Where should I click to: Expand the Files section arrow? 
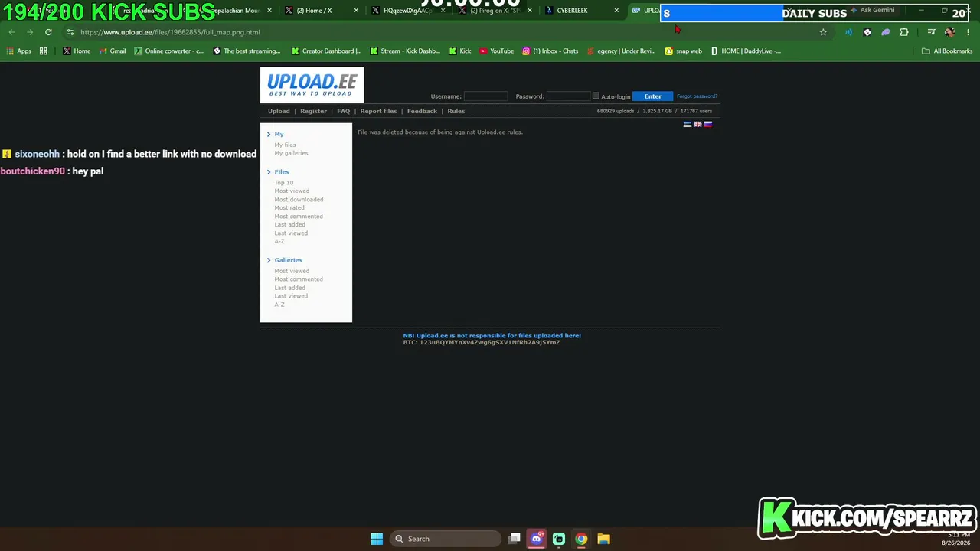tap(269, 172)
